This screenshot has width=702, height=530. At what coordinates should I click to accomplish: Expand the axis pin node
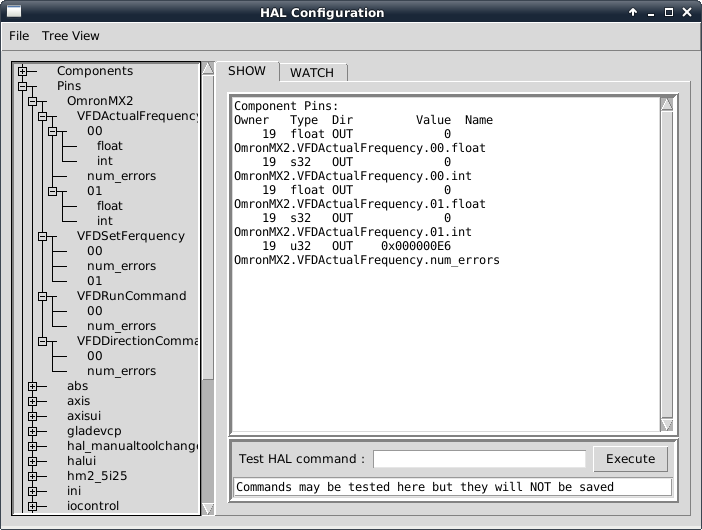click(32, 402)
